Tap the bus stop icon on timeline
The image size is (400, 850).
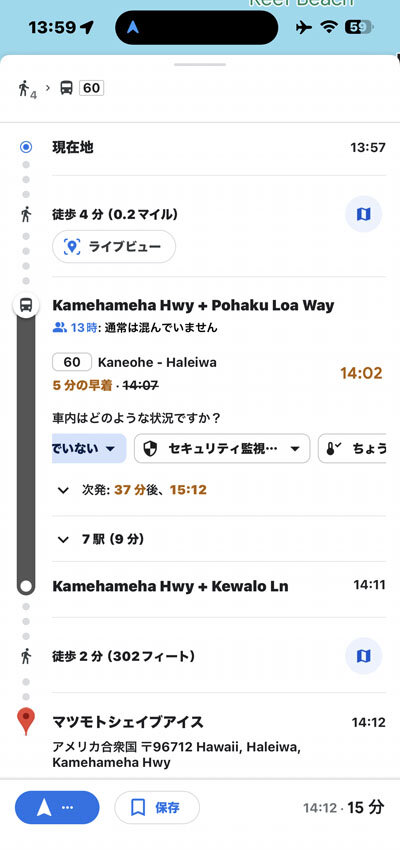coord(25,306)
